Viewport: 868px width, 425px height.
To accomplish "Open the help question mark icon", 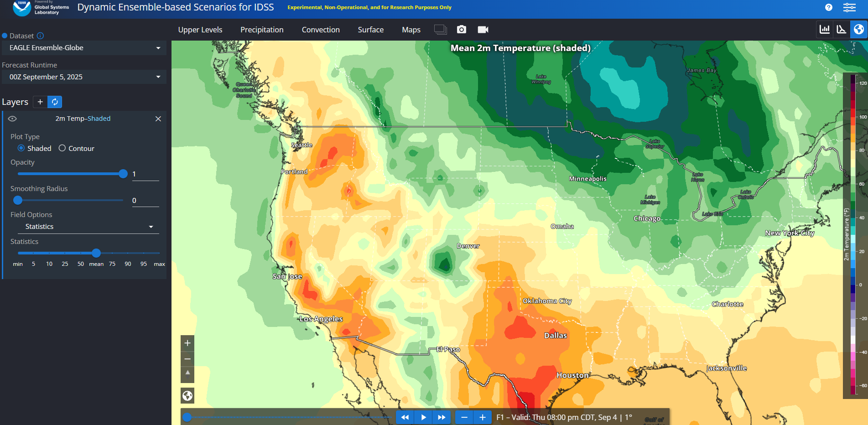I will click(828, 7).
